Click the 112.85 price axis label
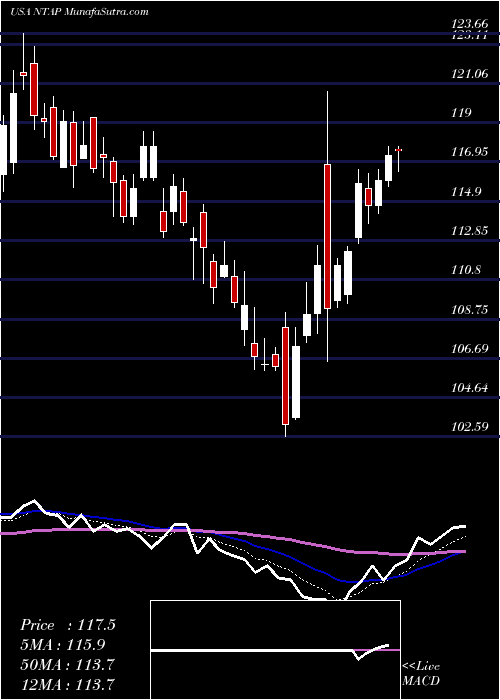Image resolution: width=500 pixels, height=700 pixels. click(470, 231)
